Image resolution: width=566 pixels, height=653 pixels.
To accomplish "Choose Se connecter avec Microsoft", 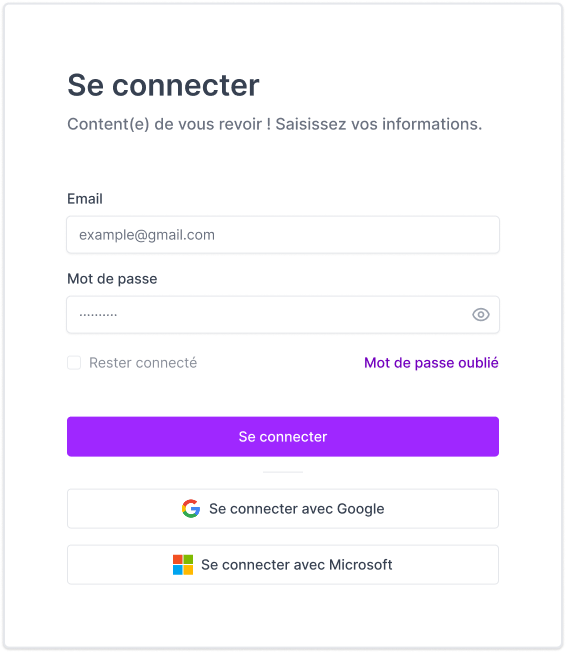I will coord(283,565).
